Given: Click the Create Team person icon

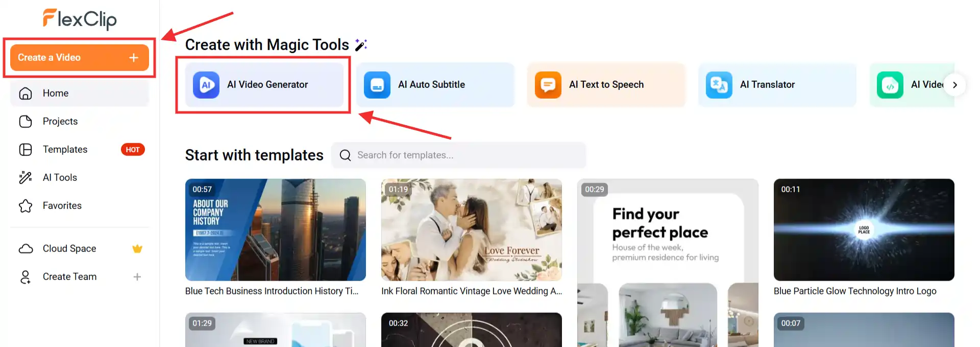Looking at the screenshot, I should (x=26, y=277).
